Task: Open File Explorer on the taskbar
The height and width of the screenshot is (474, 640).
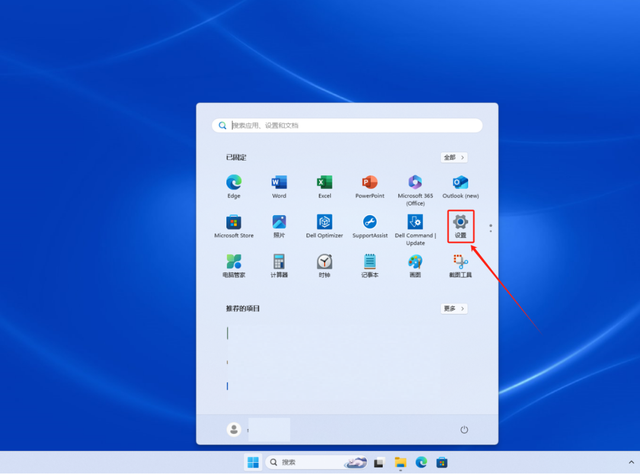Action: (x=400, y=462)
